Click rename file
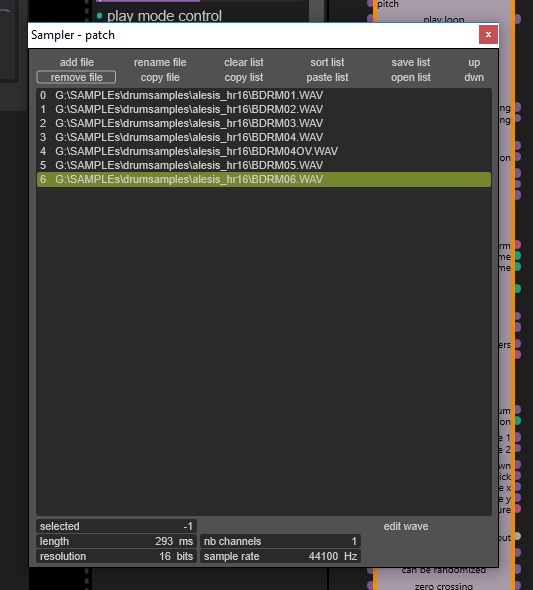533x590 pixels. [x=160, y=62]
